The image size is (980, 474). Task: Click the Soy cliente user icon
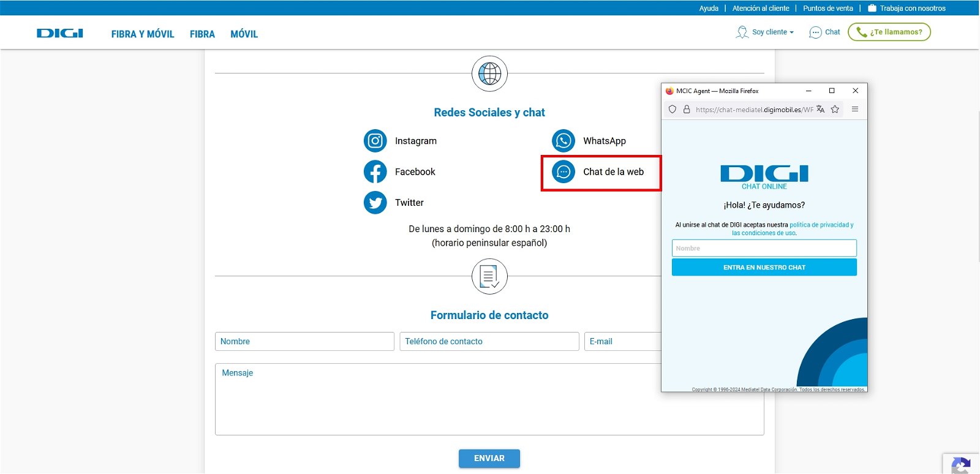click(x=742, y=32)
